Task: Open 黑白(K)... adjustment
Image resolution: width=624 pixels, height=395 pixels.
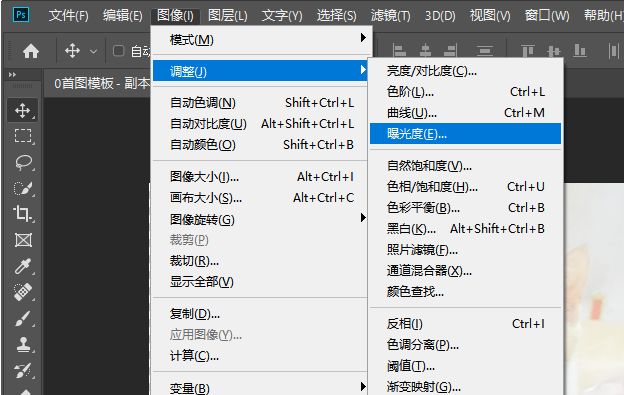Action: pos(465,229)
